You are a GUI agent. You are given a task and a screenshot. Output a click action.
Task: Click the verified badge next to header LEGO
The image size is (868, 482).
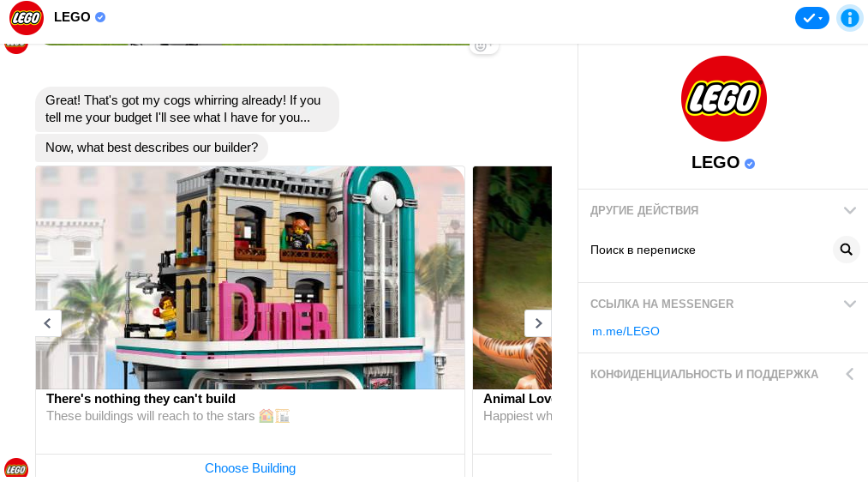pyautogui.click(x=100, y=17)
